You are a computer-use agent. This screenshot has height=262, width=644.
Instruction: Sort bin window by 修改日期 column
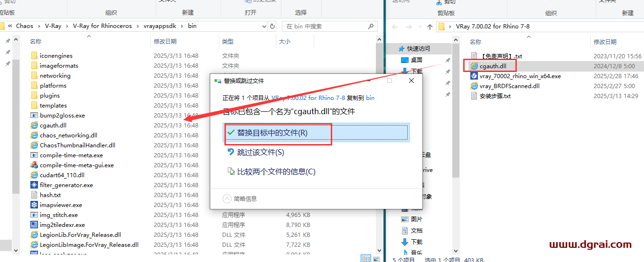165,42
